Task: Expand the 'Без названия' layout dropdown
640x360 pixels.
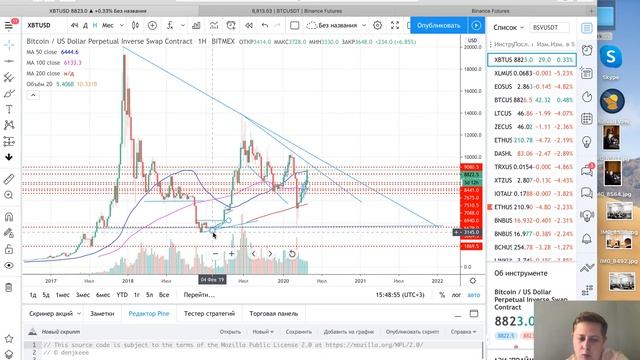Action: tap(364, 26)
